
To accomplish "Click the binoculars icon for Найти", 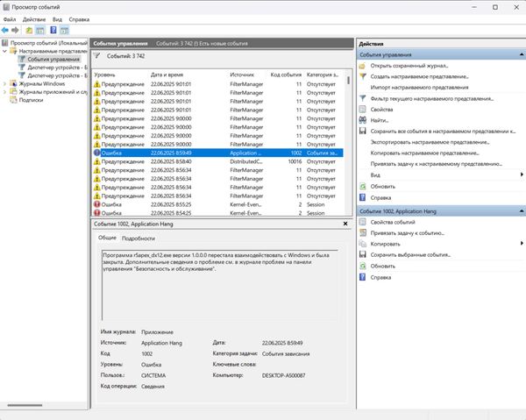I will (362, 120).
